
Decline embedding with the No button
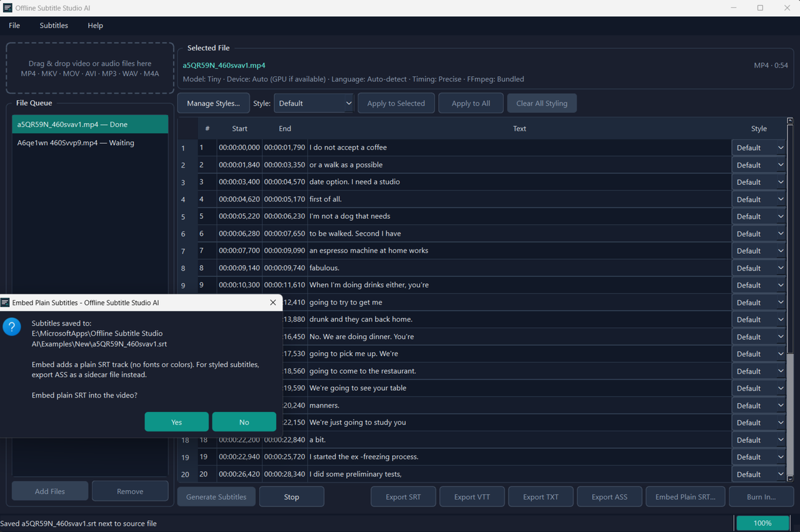[x=244, y=422]
